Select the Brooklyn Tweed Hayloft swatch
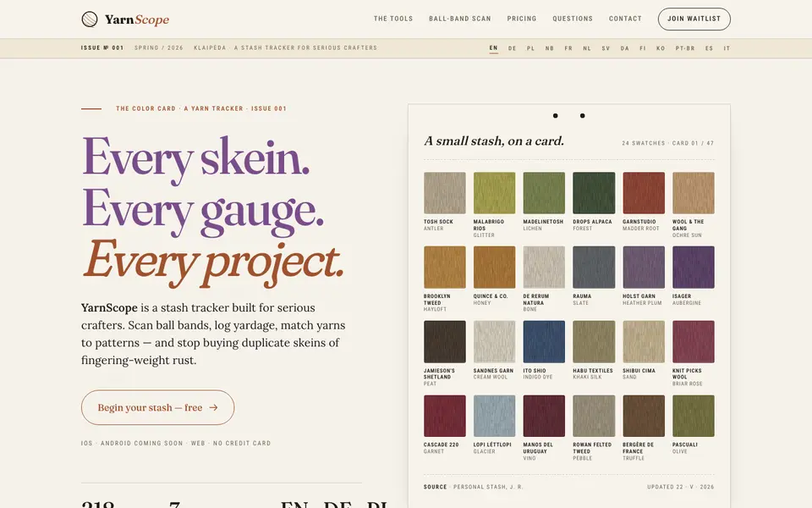The height and width of the screenshot is (508, 812). [445, 267]
